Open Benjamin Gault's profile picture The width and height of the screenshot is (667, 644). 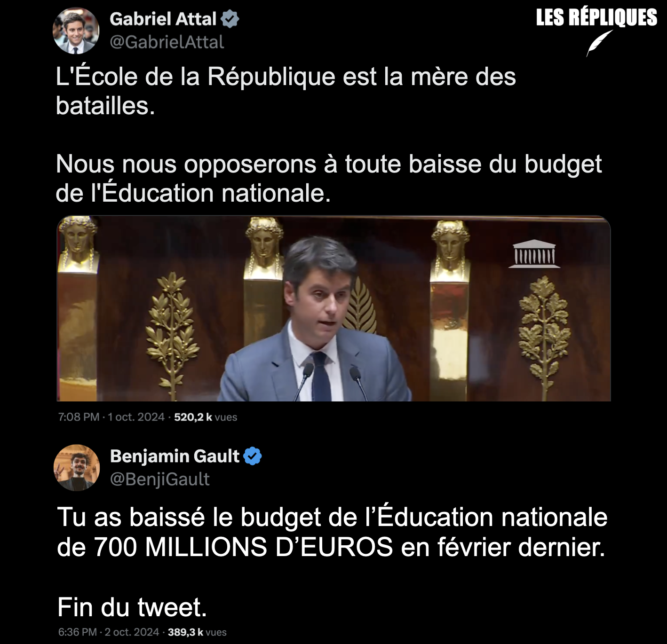click(77, 468)
